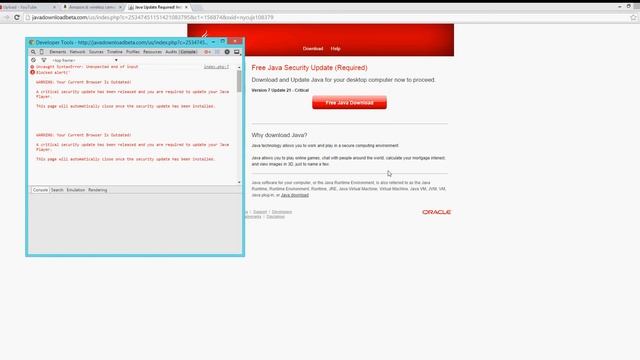
Task: Switch to the Profiles panel
Action: click(133, 52)
